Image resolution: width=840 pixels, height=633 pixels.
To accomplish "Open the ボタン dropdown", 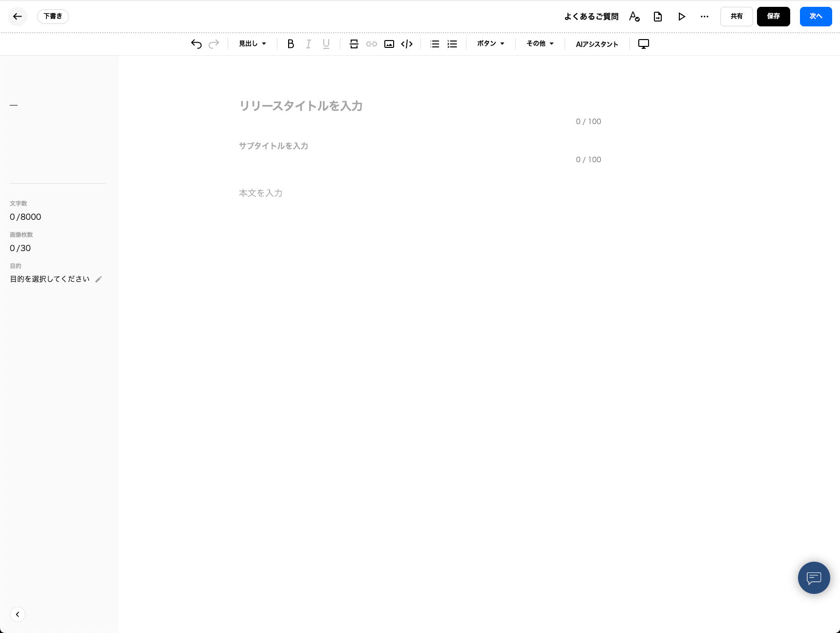I will pyautogui.click(x=489, y=43).
